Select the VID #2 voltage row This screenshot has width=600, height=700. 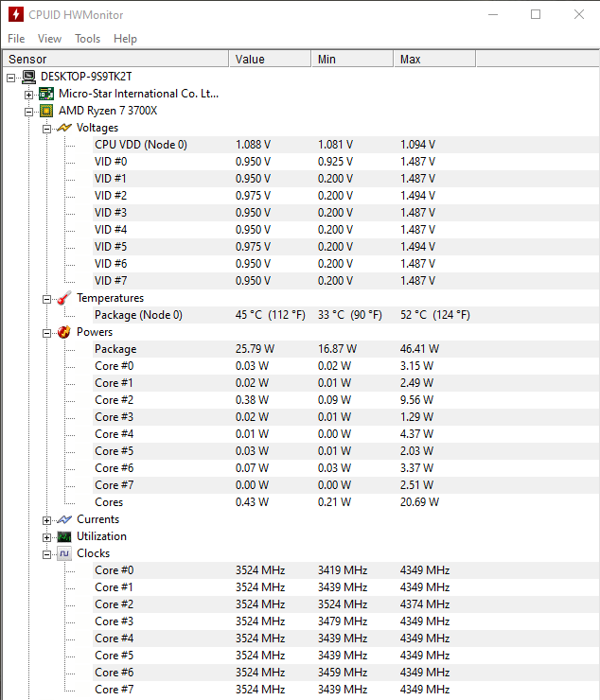[345, 196]
